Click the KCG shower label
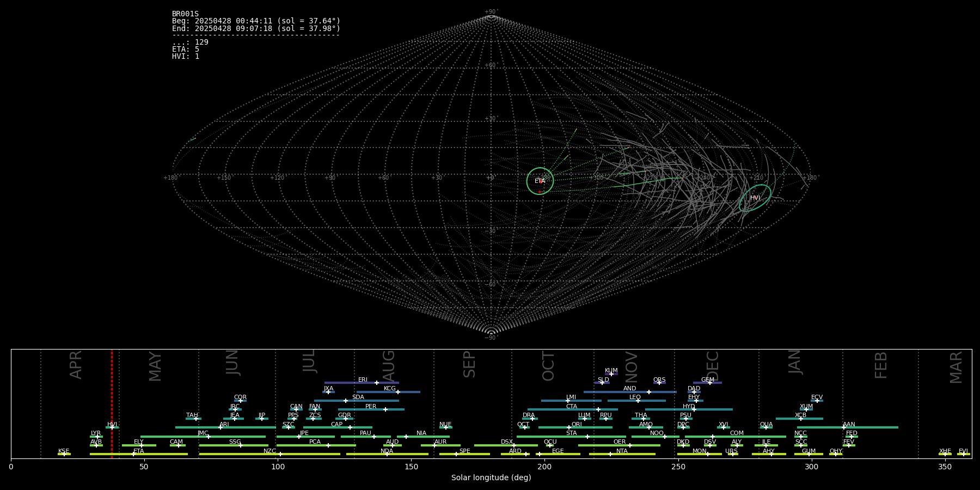This screenshot has width=980, height=490. tap(390, 389)
